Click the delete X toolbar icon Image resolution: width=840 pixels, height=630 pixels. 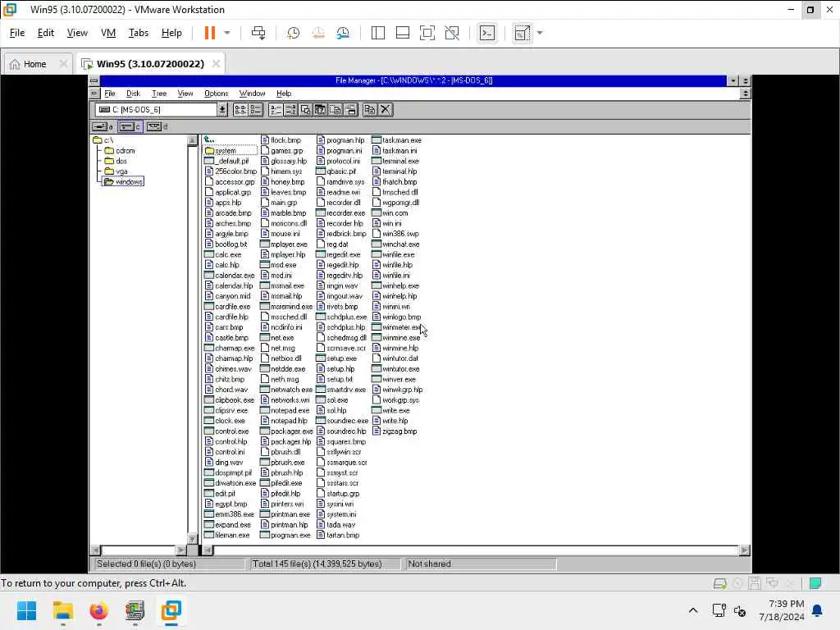pos(386,109)
